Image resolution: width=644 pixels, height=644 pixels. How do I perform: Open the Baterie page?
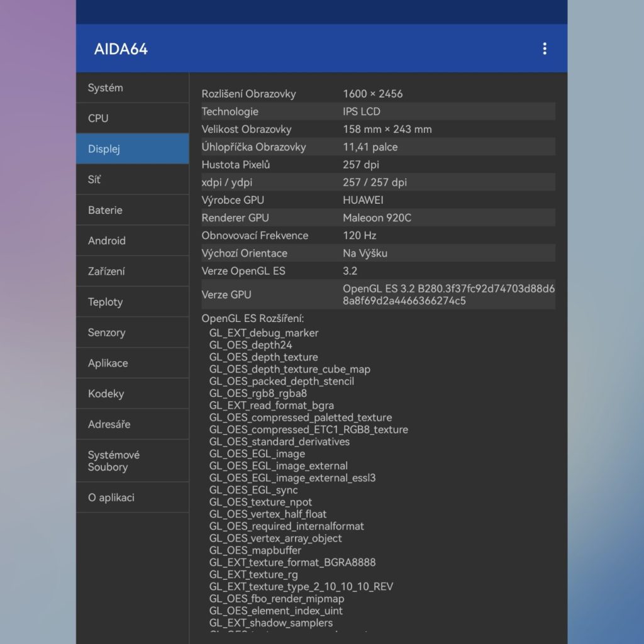click(132, 210)
